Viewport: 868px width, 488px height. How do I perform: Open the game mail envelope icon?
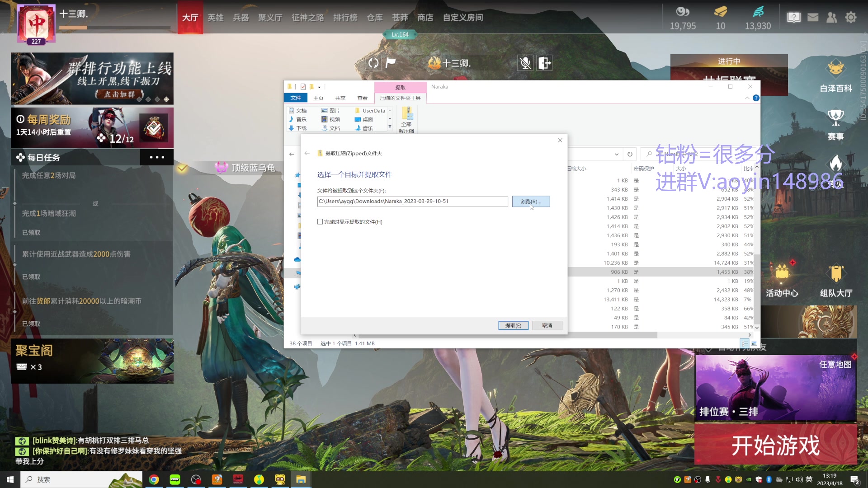pos(813,18)
